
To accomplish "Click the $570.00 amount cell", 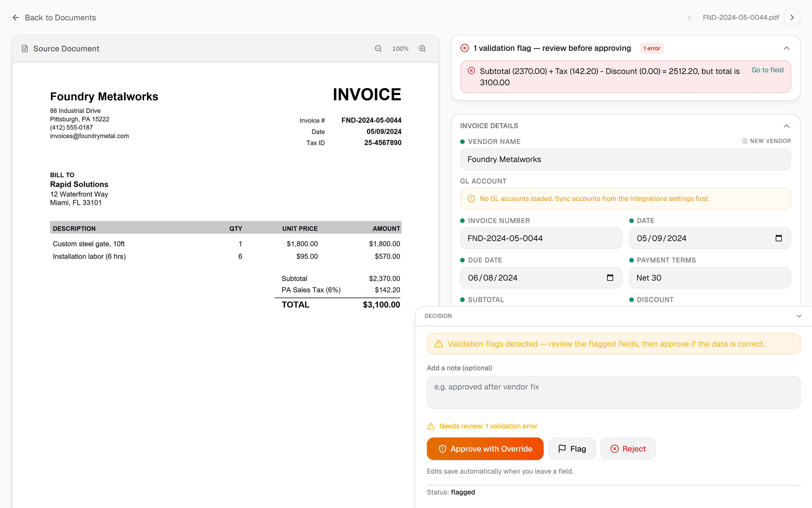I will tap(387, 257).
